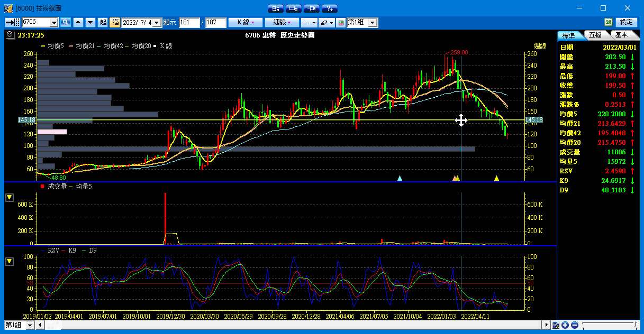Open the K線 chart type dropdown
644x334 pixels.
click(245, 22)
